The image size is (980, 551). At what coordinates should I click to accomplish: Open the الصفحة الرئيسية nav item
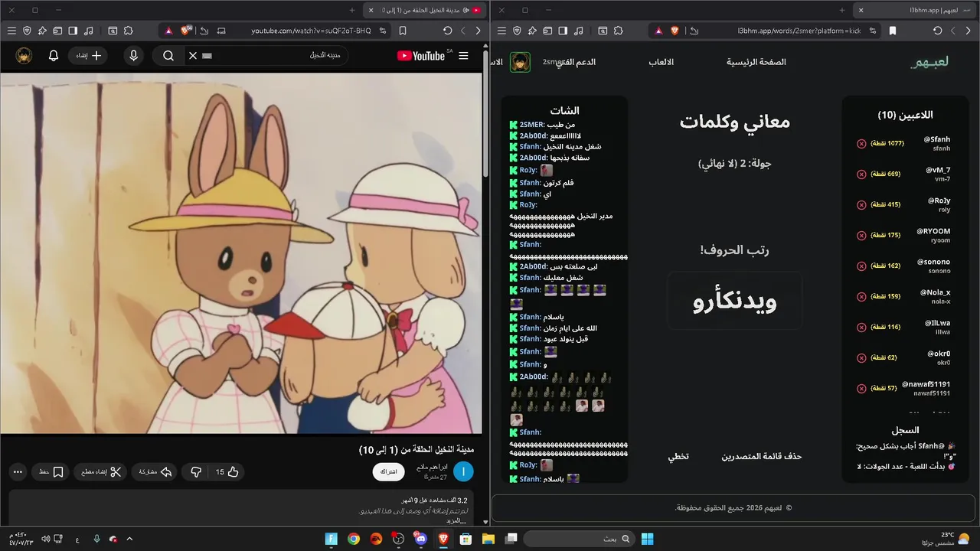(x=756, y=62)
